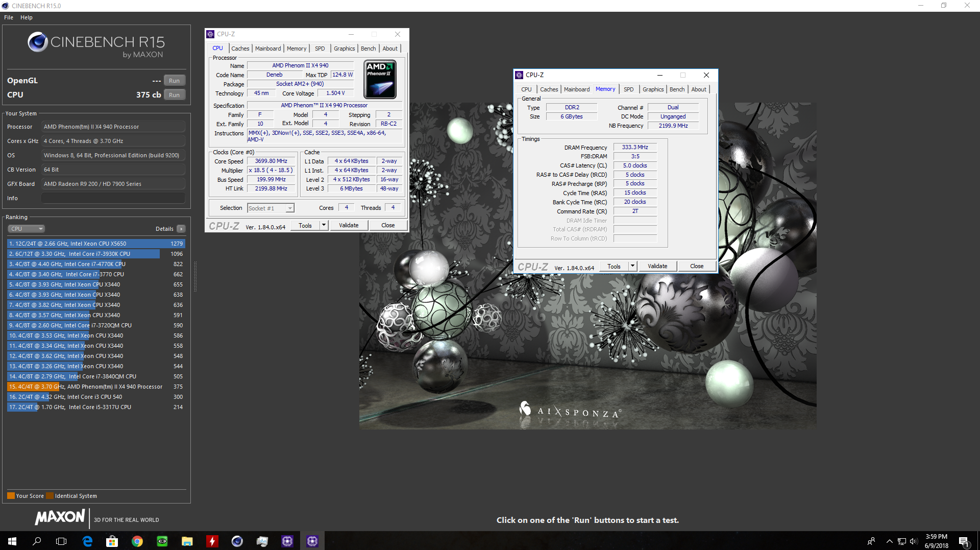Click the Core Speed 3699.80 MHz value
This screenshot has height=550, width=980.
coord(271,161)
